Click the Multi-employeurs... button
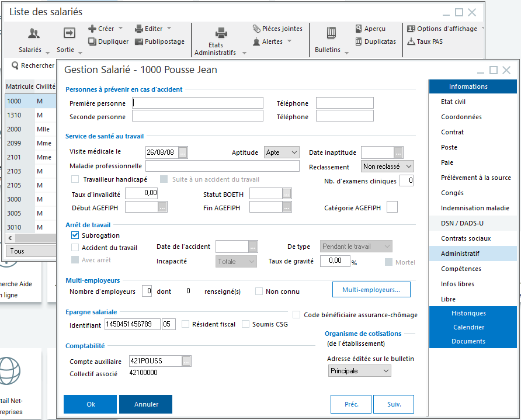Screen dimensions: 521x420 point(371,289)
